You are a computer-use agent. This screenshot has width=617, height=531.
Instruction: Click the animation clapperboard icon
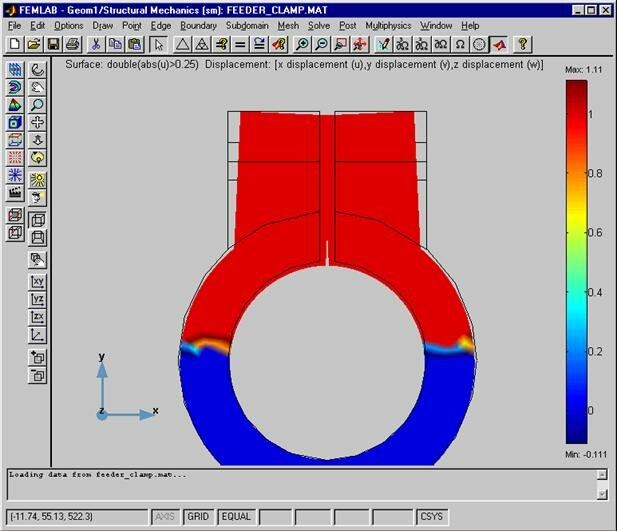(x=16, y=193)
